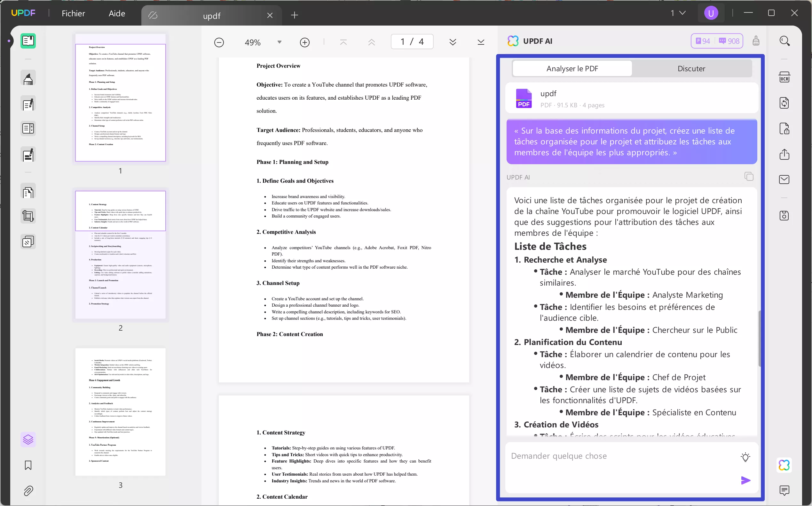
Task: Open the Comment highlighter tool in the left sidebar
Action: [x=28, y=79]
